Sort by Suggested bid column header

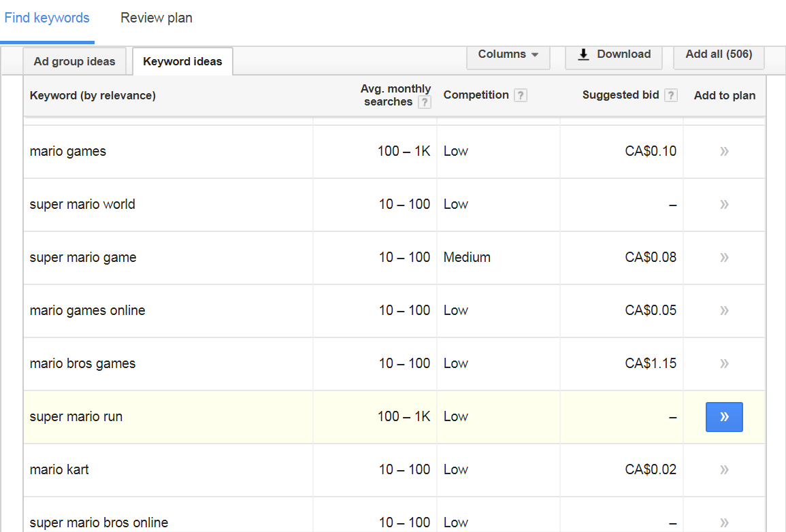coord(621,95)
